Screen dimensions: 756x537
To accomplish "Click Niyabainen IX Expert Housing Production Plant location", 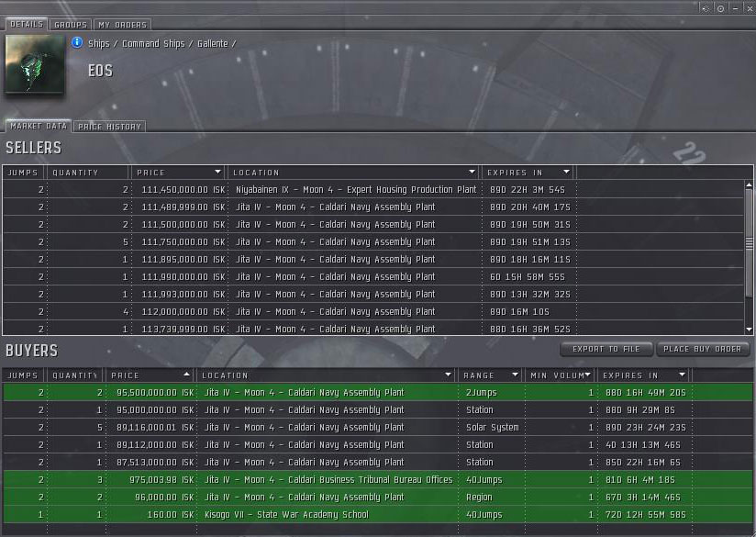I will [x=356, y=190].
